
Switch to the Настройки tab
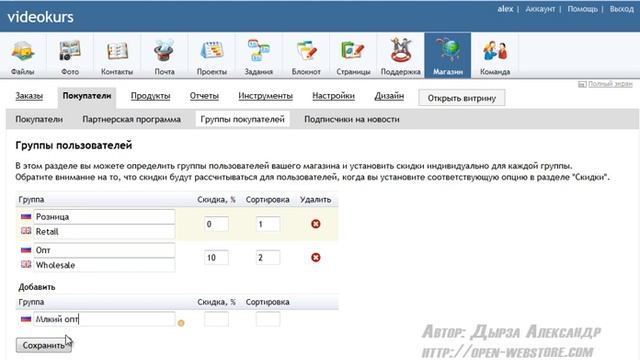coord(333,96)
